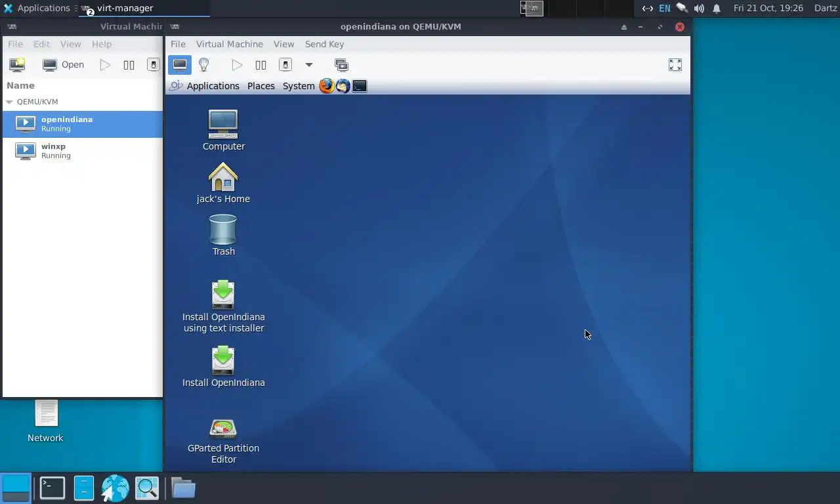840x504 pixels.
Task: Select the Computer desktop icon
Action: point(223,130)
